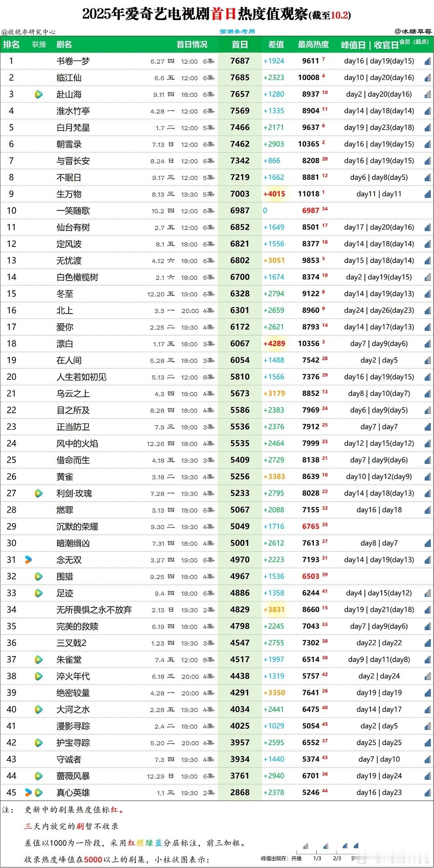434x868 pixels.
Task: Click the bar chart icon in 三叉戟2 row
Action: [x=428, y=643]
